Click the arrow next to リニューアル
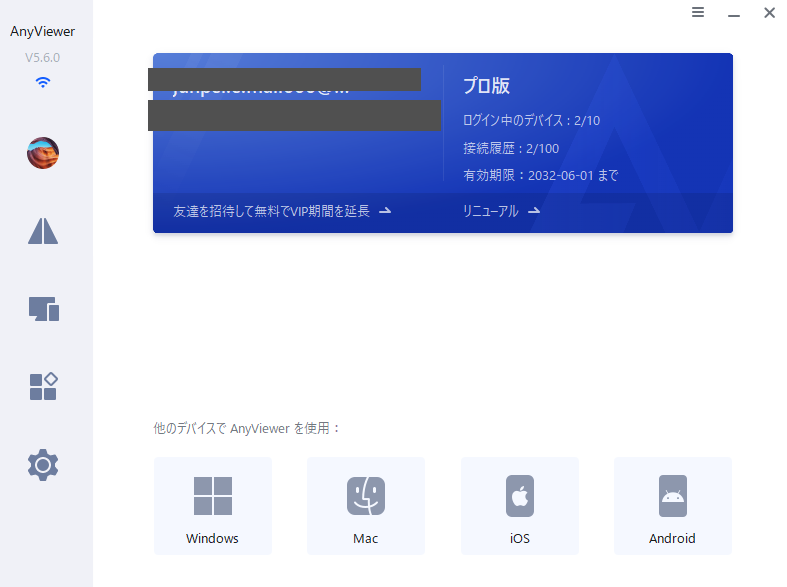This screenshot has width=787, height=587. [x=534, y=211]
